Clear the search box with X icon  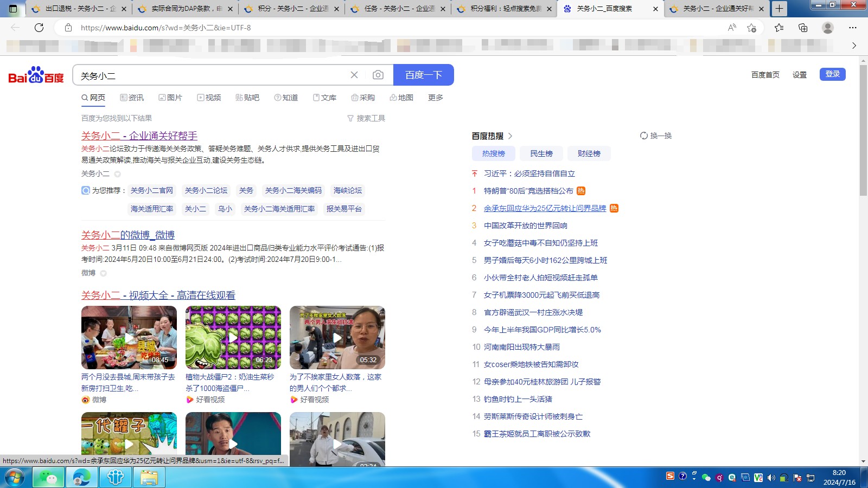pos(354,75)
